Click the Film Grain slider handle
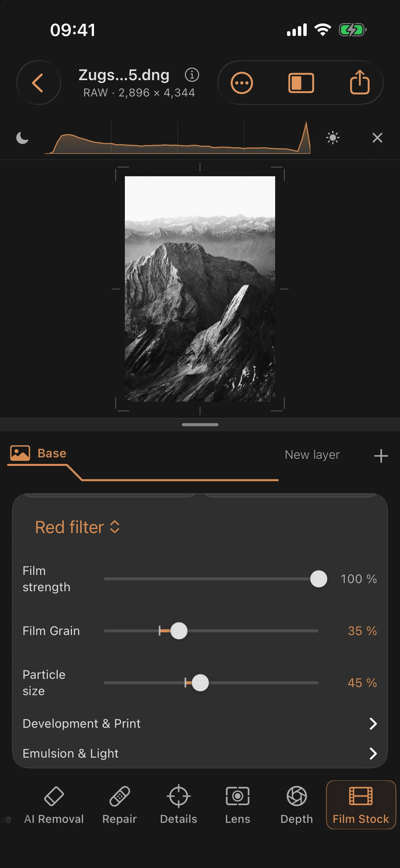 pyautogui.click(x=179, y=631)
